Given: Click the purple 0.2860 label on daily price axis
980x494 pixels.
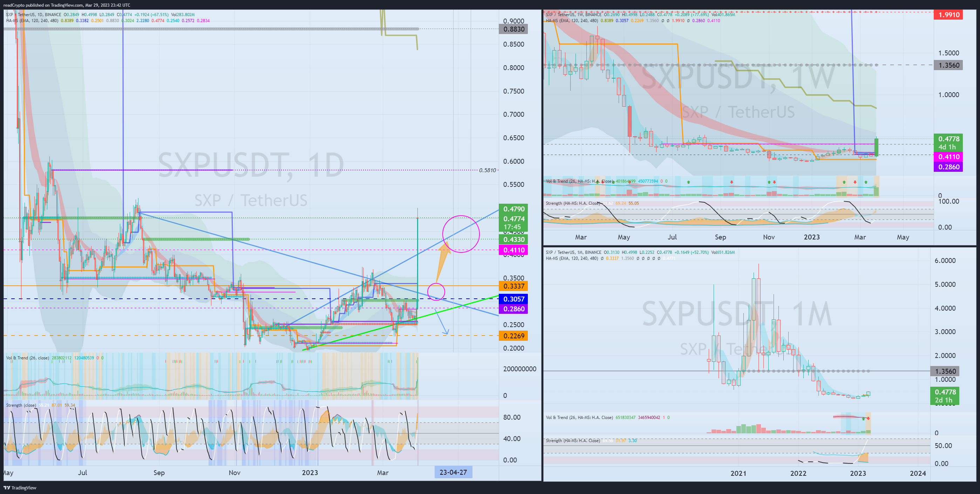Looking at the screenshot, I should pos(513,309).
